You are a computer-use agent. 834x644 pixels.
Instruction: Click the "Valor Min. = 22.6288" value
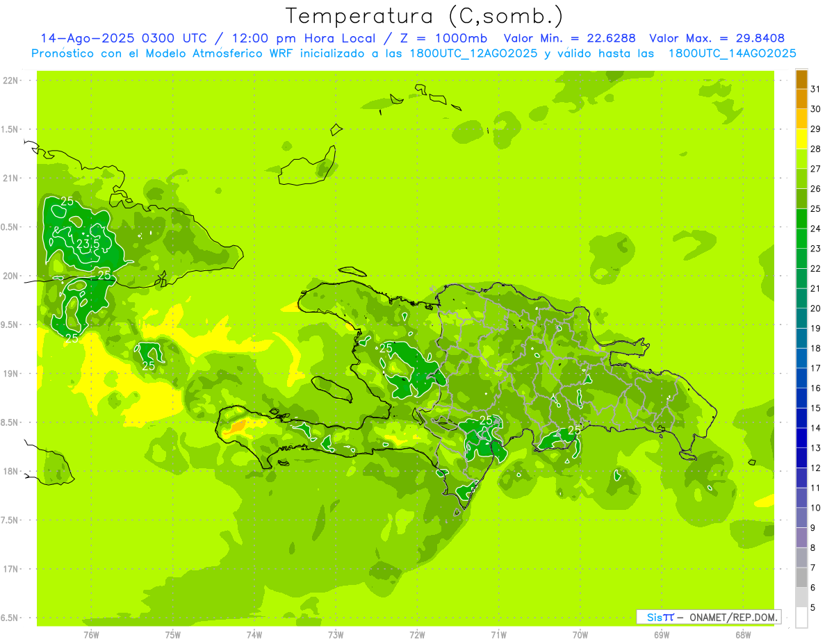pyautogui.click(x=569, y=38)
